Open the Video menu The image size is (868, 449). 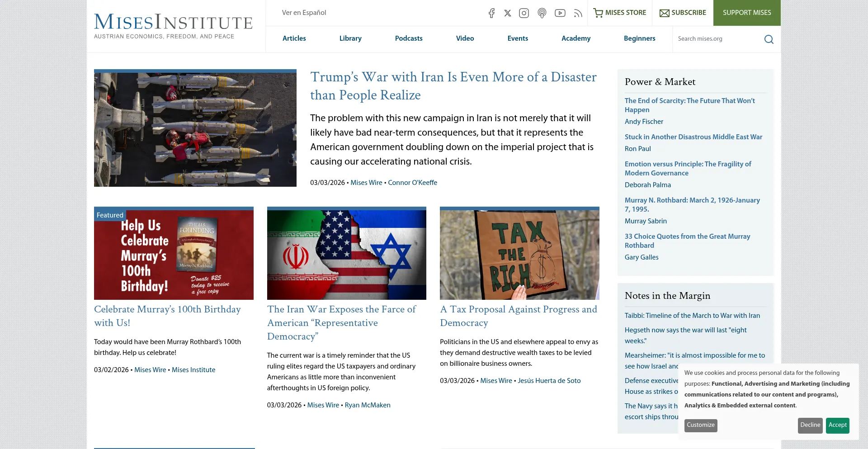pyautogui.click(x=465, y=38)
